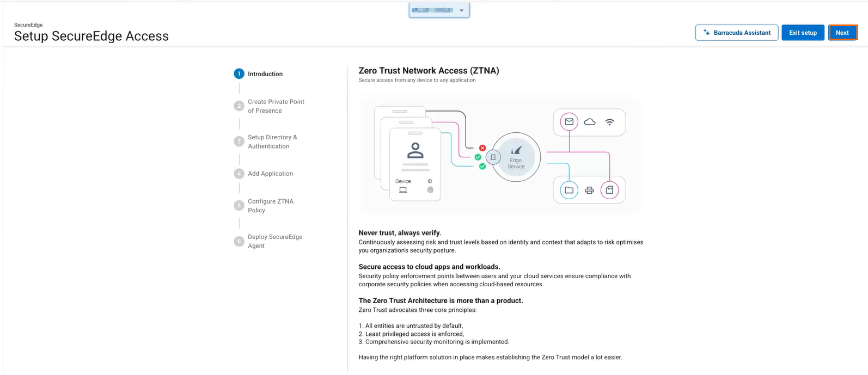This screenshot has height=375, width=868.
Task: Click the SD card storage icon
Action: [x=609, y=190]
